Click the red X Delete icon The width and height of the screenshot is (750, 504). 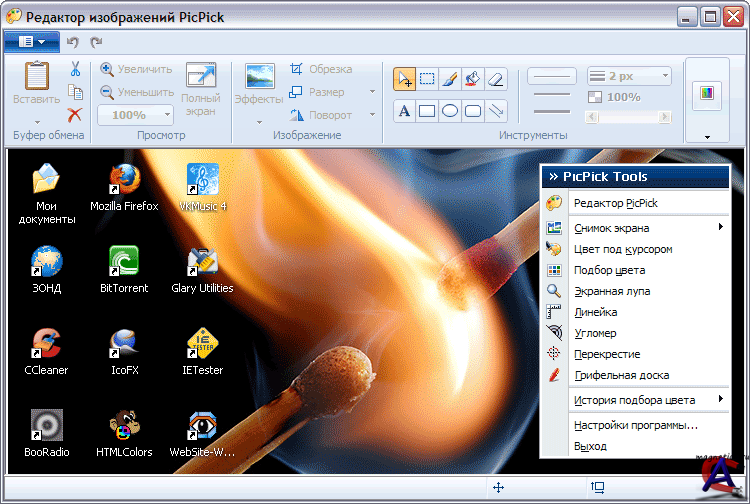(75, 115)
